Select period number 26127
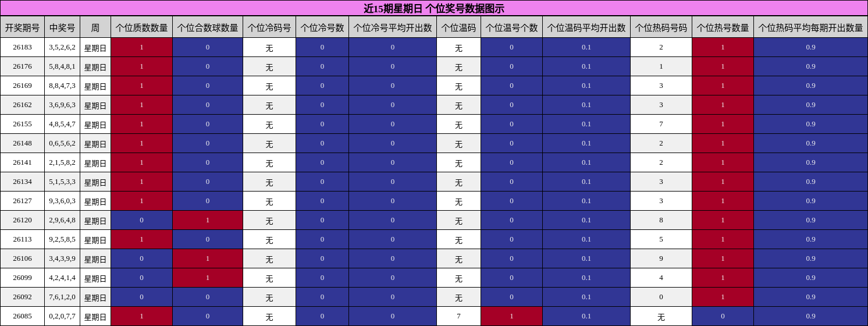This screenshot has height=326, width=868. pyautogui.click(x=22, y=201)
